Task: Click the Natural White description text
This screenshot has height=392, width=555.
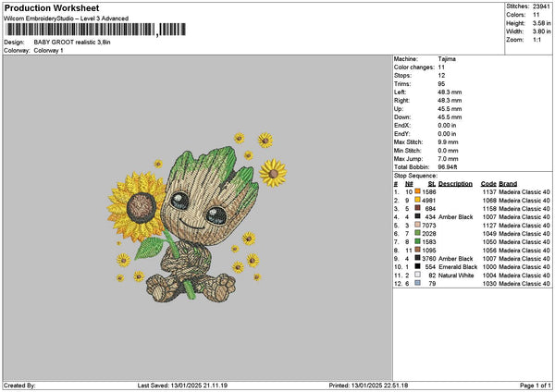Action: [456, 275]
